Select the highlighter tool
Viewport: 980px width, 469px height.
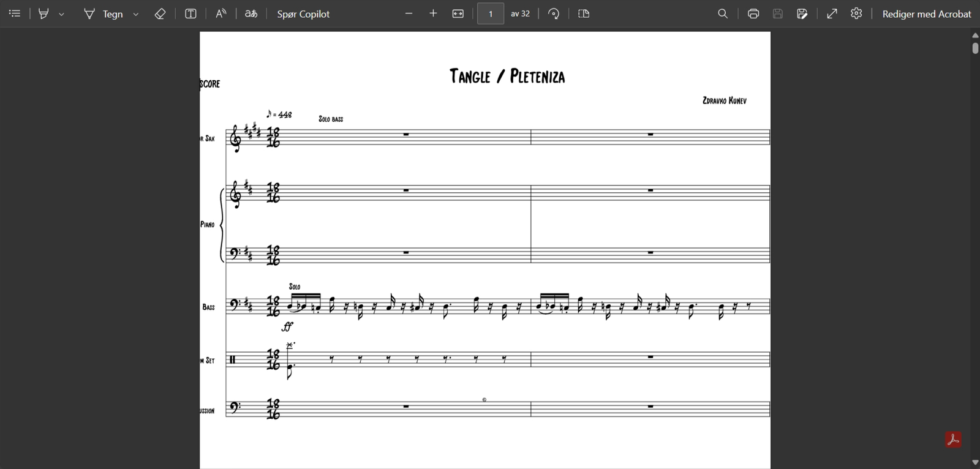[x=43, y=13]
